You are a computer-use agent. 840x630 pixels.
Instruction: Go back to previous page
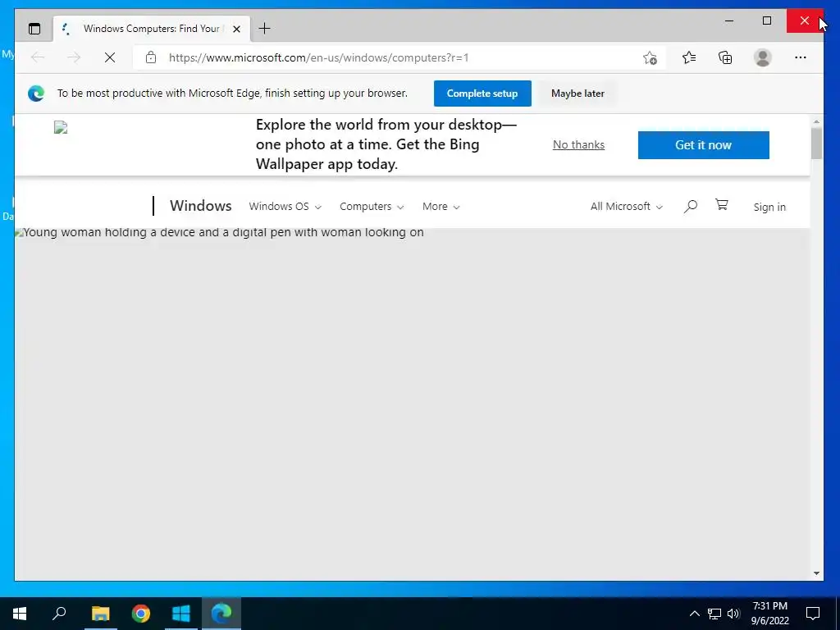pyautogui.click(x=38, y=57)
